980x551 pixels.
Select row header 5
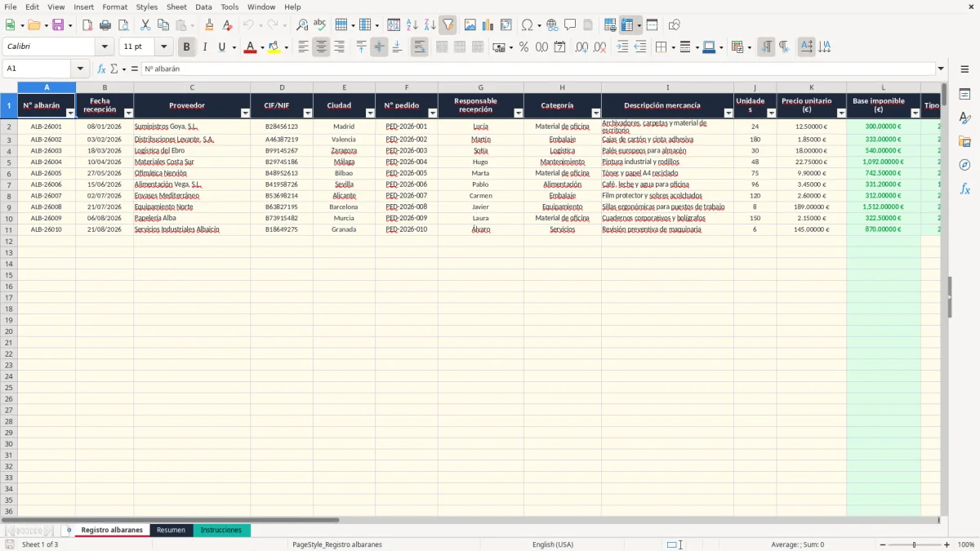click(x=9, y=162)
